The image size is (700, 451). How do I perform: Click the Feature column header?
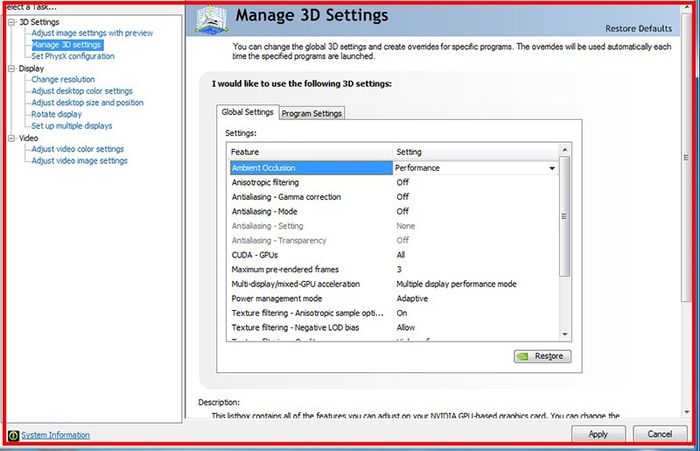310,152
